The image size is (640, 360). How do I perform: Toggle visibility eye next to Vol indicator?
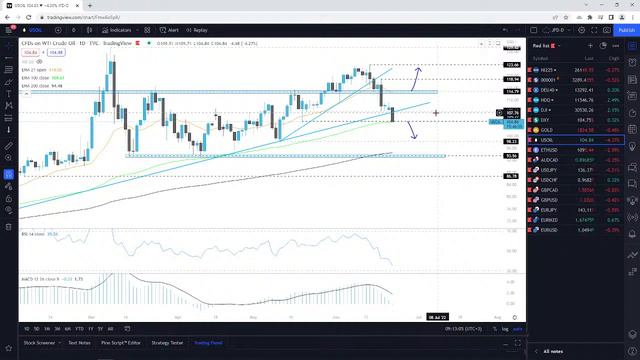39,62
